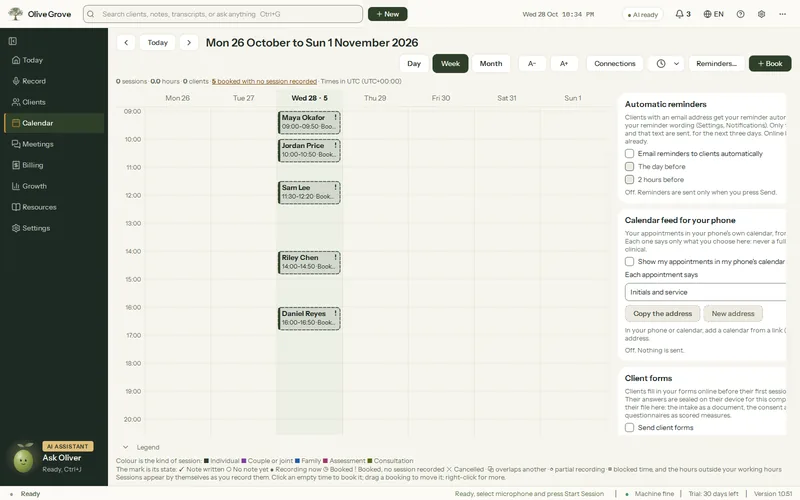Screen dimensions: 800x500
Task: Click 'Version 1.0.51' status entry
Action: pyautogui.click(x=773, y=494)
